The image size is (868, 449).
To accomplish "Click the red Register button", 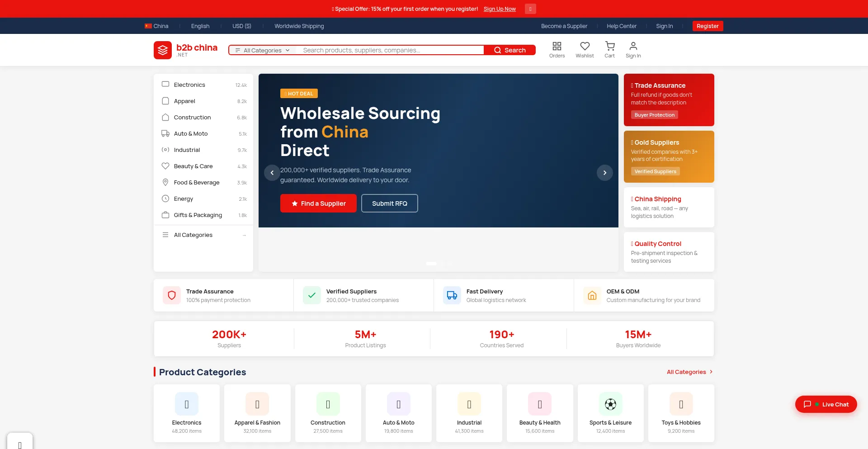I will (708, 26).
